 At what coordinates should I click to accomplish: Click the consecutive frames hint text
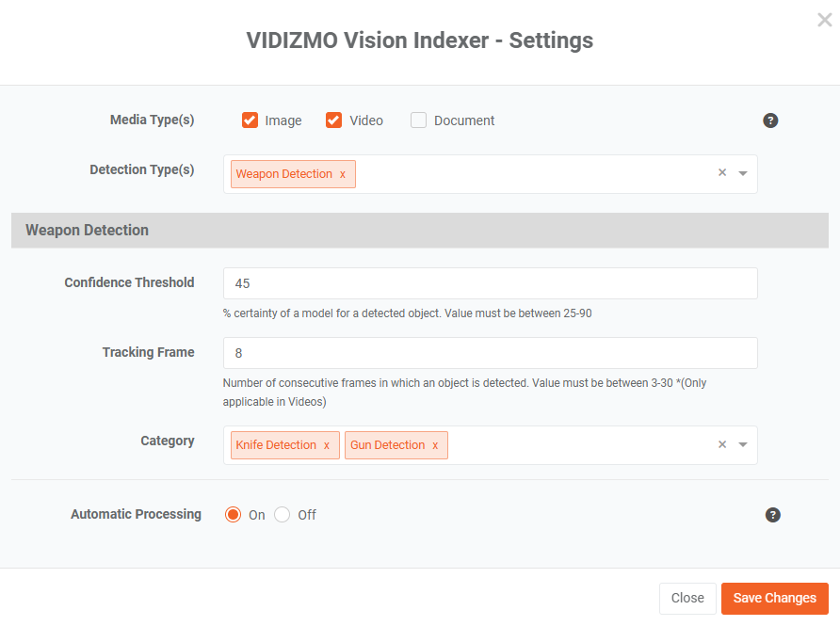464,392
